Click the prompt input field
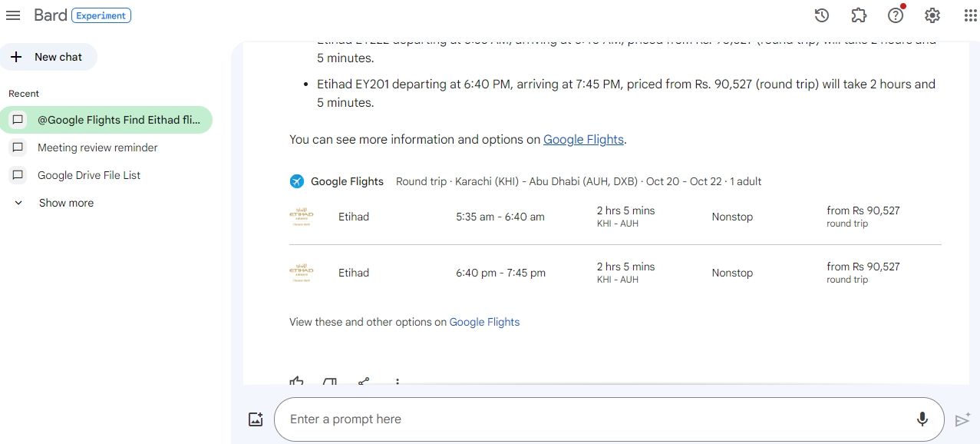The width and height of the screenshot is (980, 444). [537, 419]
